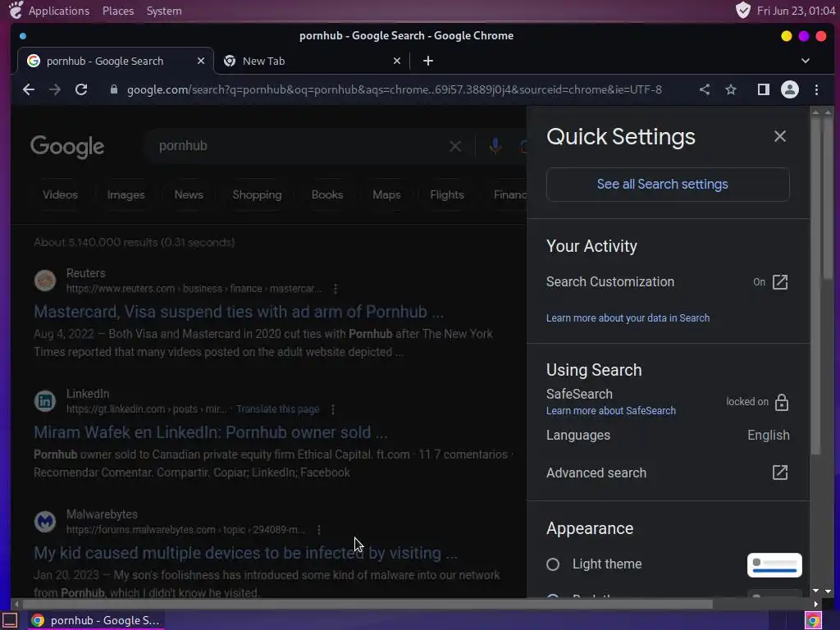Image resolution: width=840 pixels, height=630 pixels.
Task: Open the Chrome profile avatar
Action: (x=790, y=89)
